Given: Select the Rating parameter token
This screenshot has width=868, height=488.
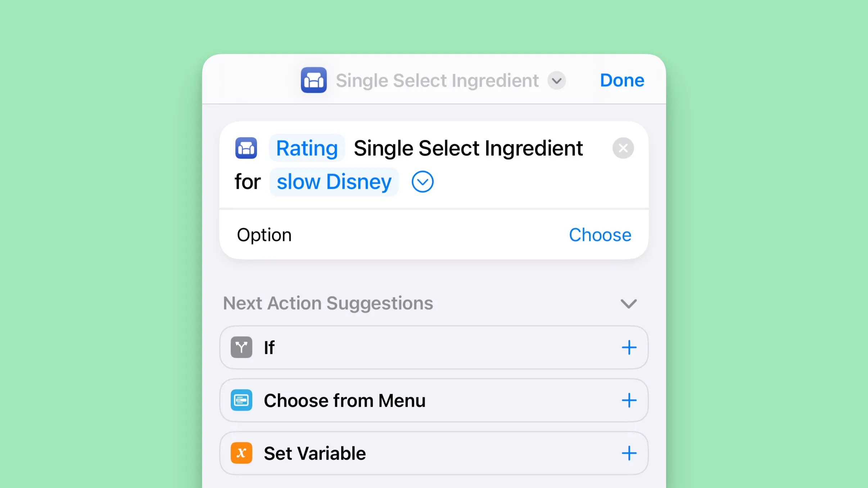Looking at the screenshot, I should pos(307,148).
